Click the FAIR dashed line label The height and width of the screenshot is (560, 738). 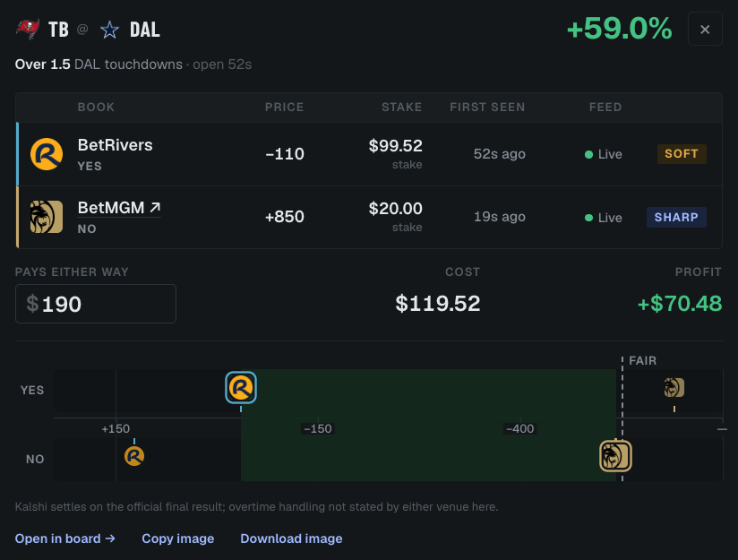642,361
